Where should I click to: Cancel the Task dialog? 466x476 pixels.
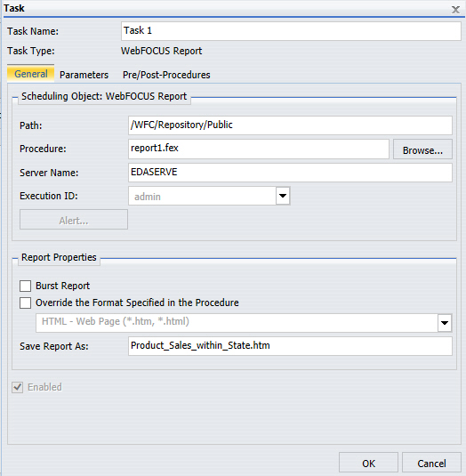431,464
